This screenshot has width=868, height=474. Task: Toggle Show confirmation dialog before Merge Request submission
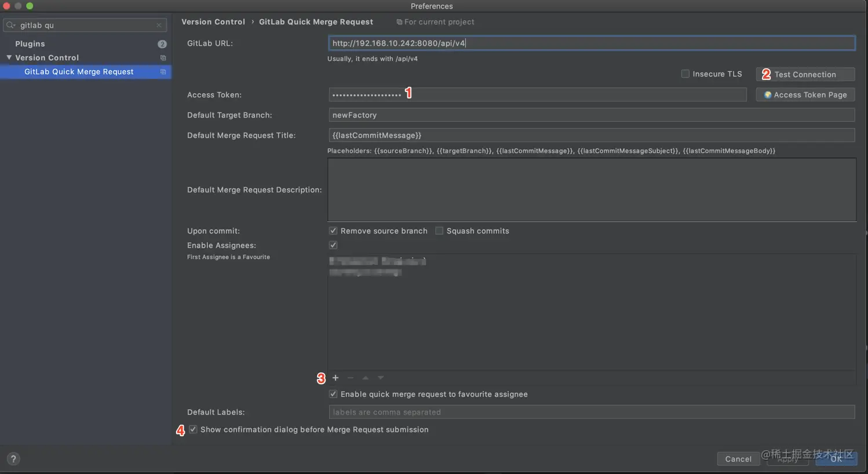[193, 429]
